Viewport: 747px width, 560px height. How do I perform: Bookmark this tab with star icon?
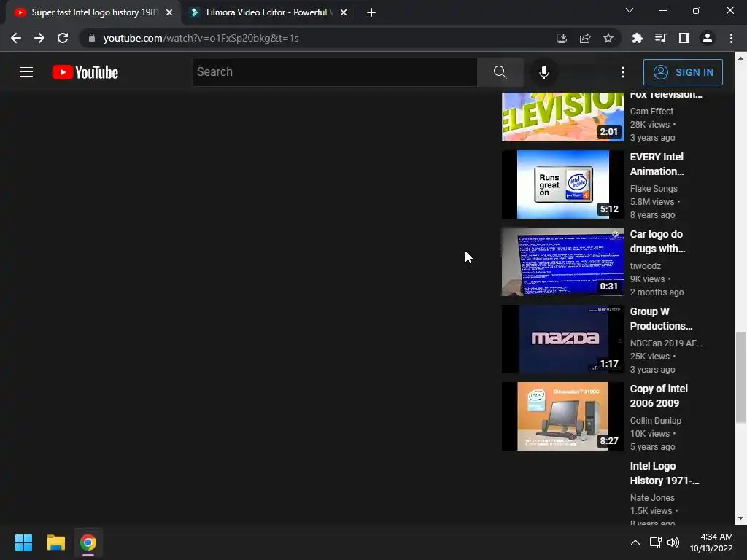608,38
